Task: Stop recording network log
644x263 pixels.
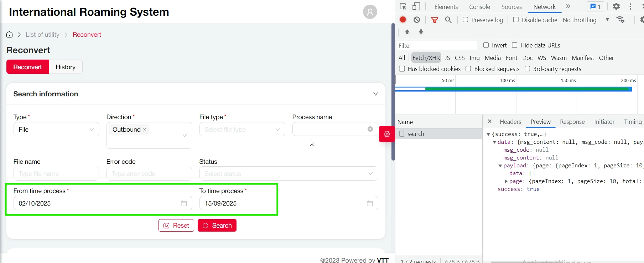Action: pyautogui.click(x=403, y=20)
